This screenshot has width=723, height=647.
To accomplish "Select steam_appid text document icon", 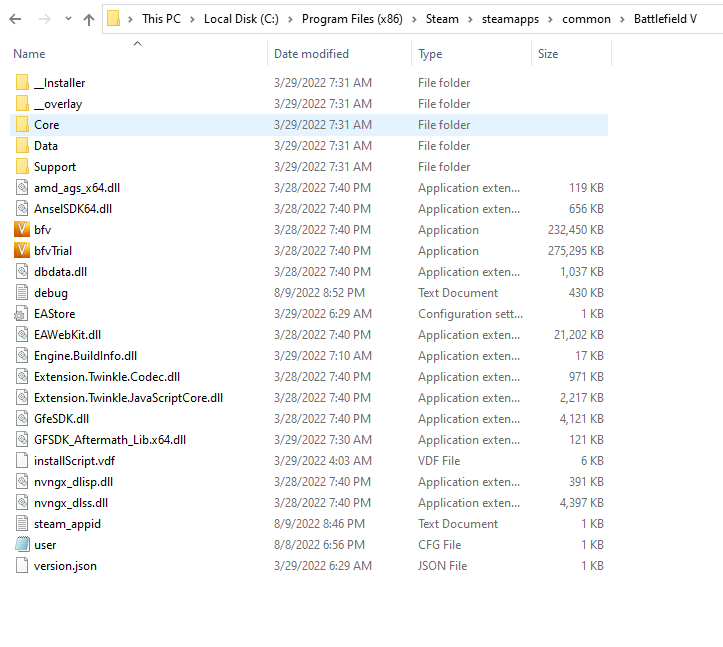I will tap(22, 523).
